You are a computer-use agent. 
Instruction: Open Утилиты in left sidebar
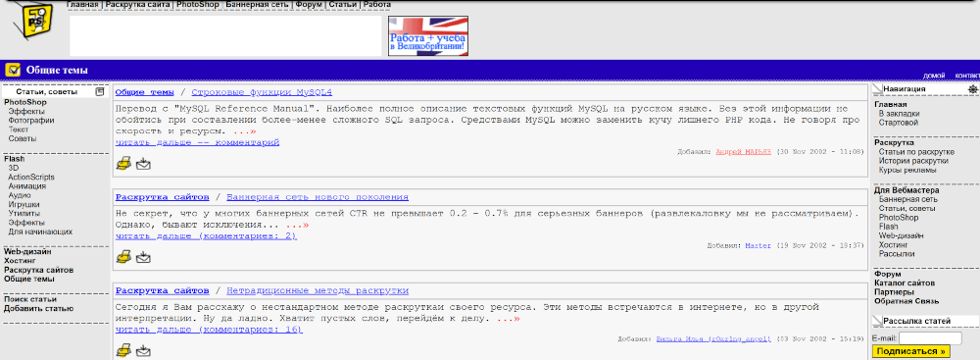coord(24,214)
